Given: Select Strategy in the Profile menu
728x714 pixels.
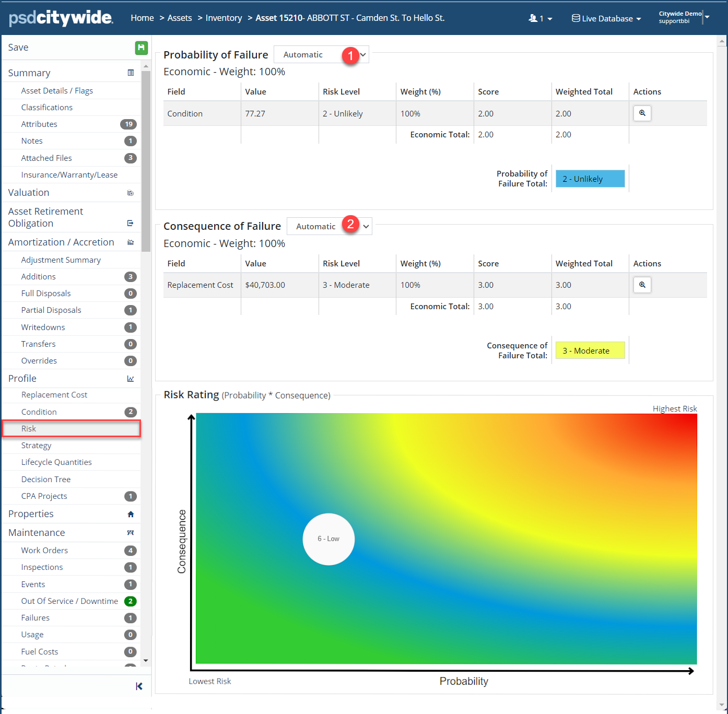Looking at the screenshot, I should (37, 446).
